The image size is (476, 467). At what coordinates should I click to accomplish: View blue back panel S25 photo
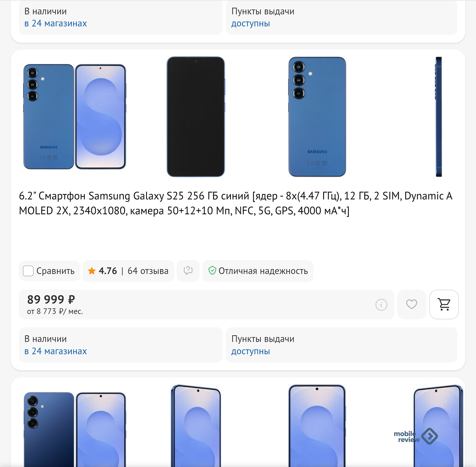tap(317, 117)
